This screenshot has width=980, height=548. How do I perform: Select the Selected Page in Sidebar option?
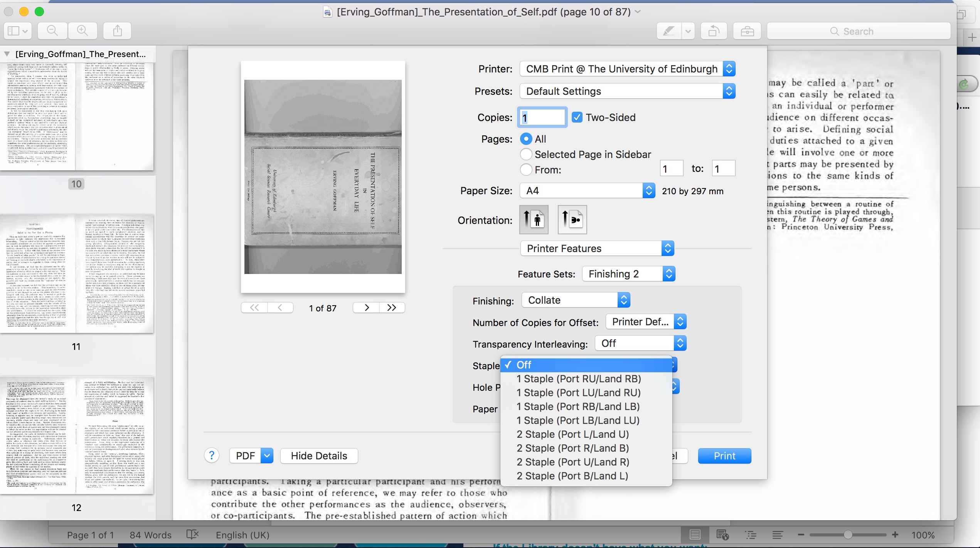pos(526,155)
